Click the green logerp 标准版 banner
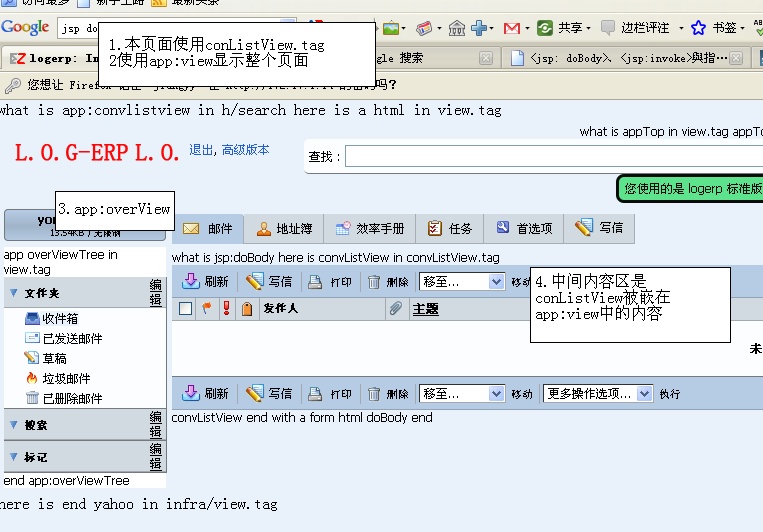Screen dimensions: 763x532 [x=691, y=188]
